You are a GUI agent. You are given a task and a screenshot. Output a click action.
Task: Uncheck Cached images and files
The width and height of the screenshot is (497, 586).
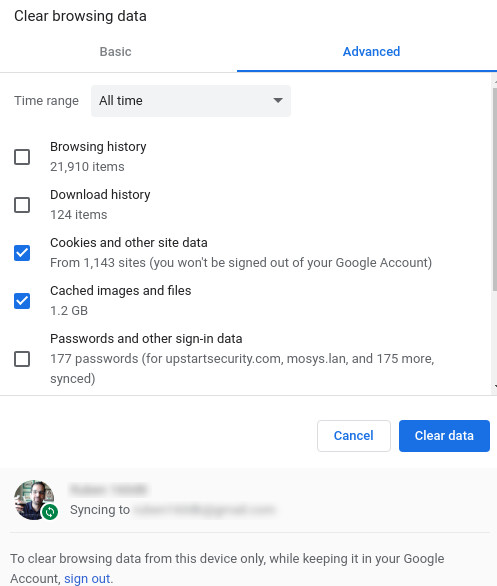pos(22,301)
